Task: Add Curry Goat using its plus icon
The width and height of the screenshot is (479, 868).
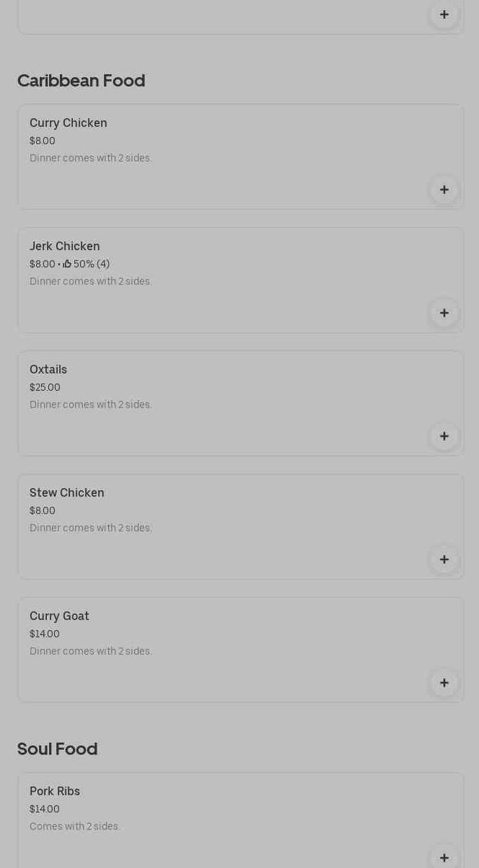Action: pos(444,683)
